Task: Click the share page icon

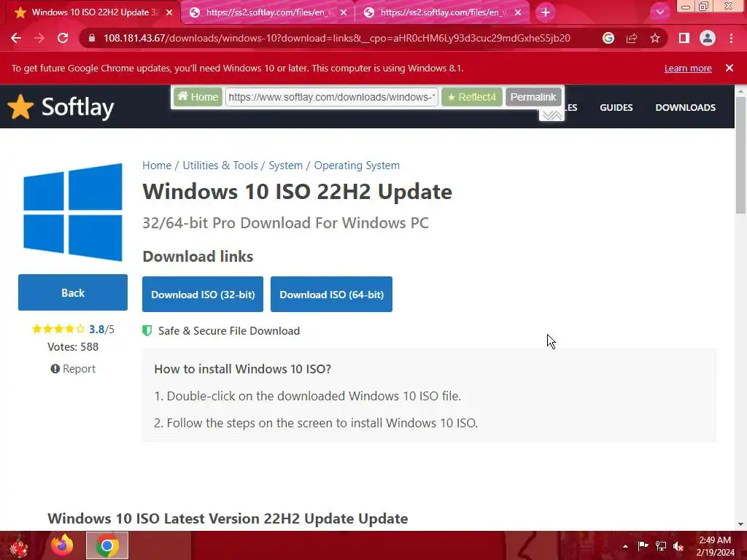Action: pos(632,38)
